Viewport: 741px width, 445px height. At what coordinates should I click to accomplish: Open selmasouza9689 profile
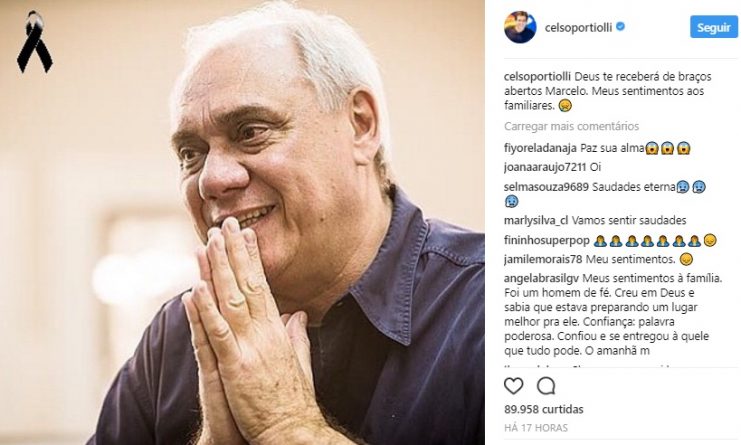pos(546,187)
